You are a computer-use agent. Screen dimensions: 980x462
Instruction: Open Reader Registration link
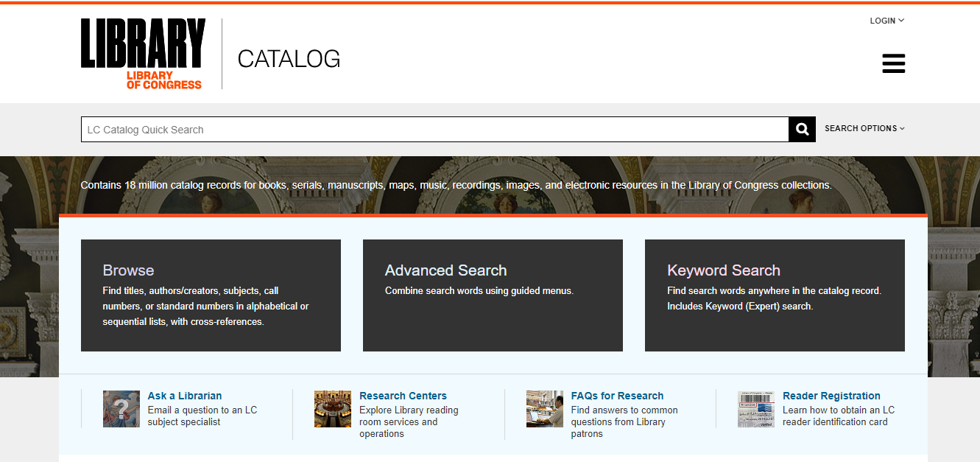point(831,396)
